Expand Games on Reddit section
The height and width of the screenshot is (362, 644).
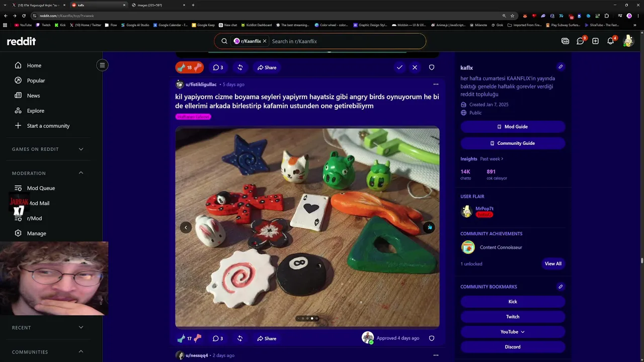coord(81,149)
